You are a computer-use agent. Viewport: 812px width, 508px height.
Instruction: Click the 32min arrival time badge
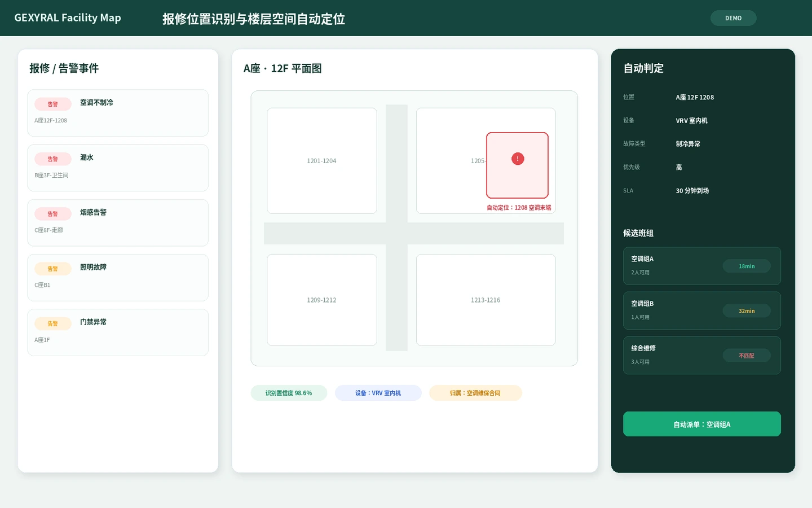point(747,310)
